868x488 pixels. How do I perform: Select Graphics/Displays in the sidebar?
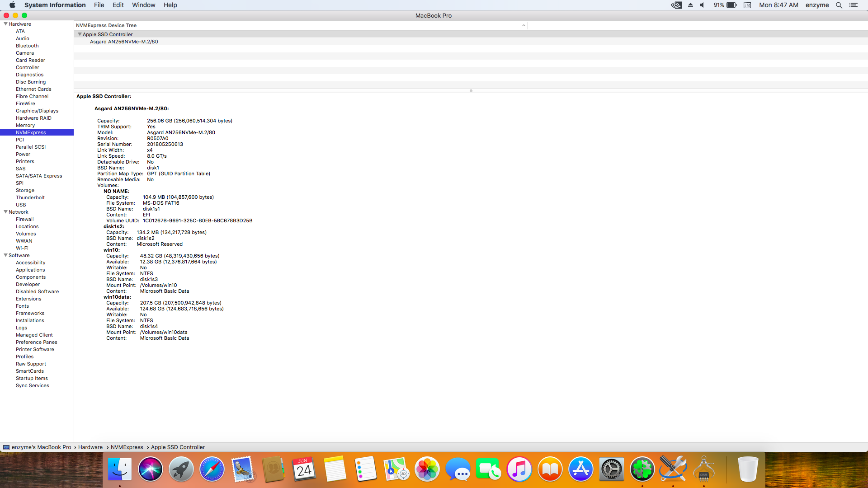[37, 111]
